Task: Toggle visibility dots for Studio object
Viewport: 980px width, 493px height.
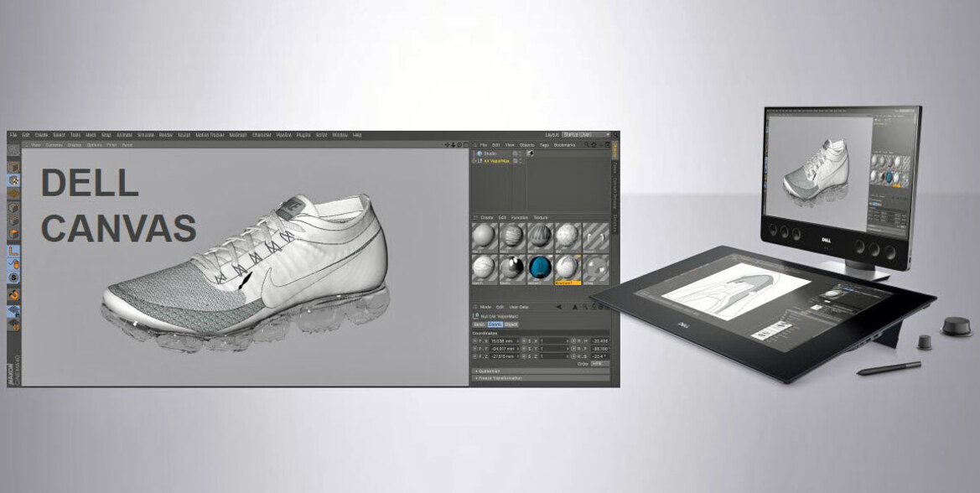Action: [x=520, y=153]
